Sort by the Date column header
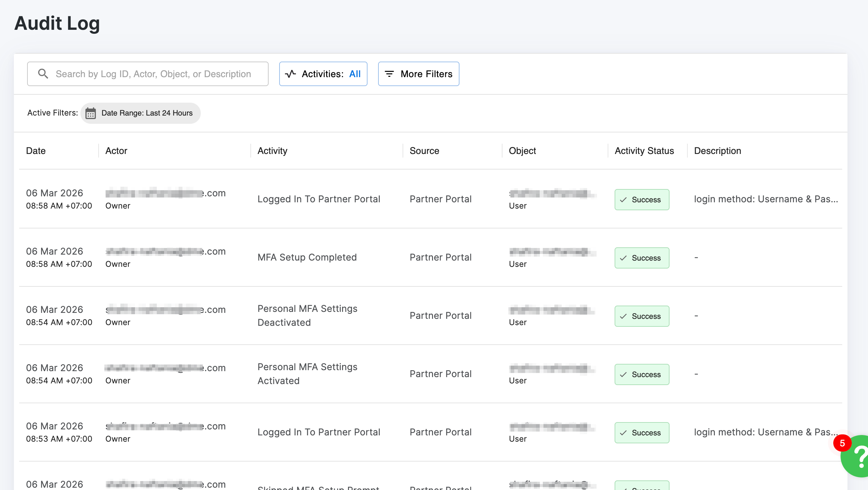This screenshot has width=868, height=490. pos(36,151)
